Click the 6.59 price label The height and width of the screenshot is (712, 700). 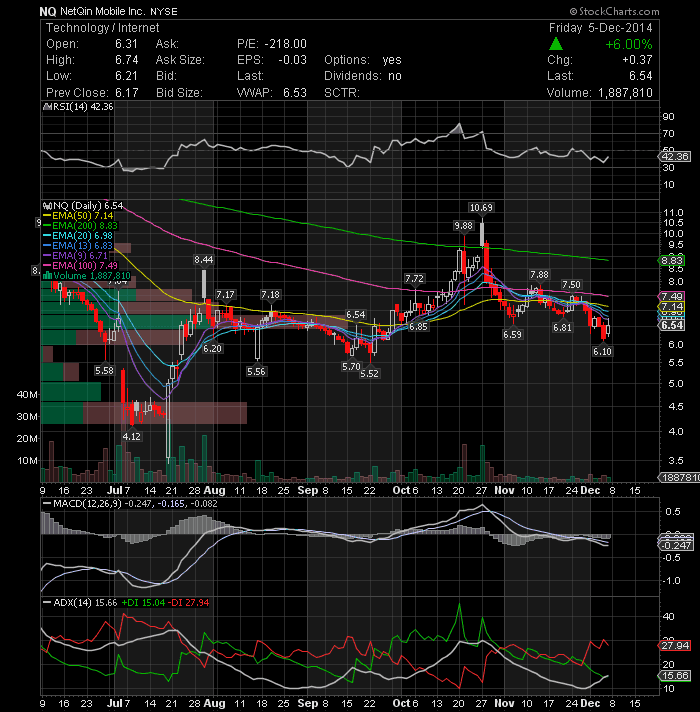512,335
